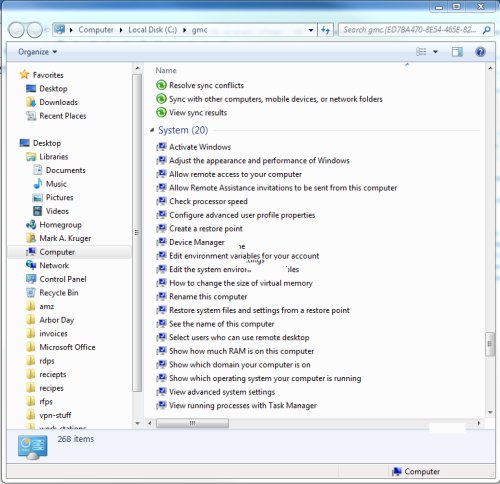Click the search magnifier icon

(486, 30)
